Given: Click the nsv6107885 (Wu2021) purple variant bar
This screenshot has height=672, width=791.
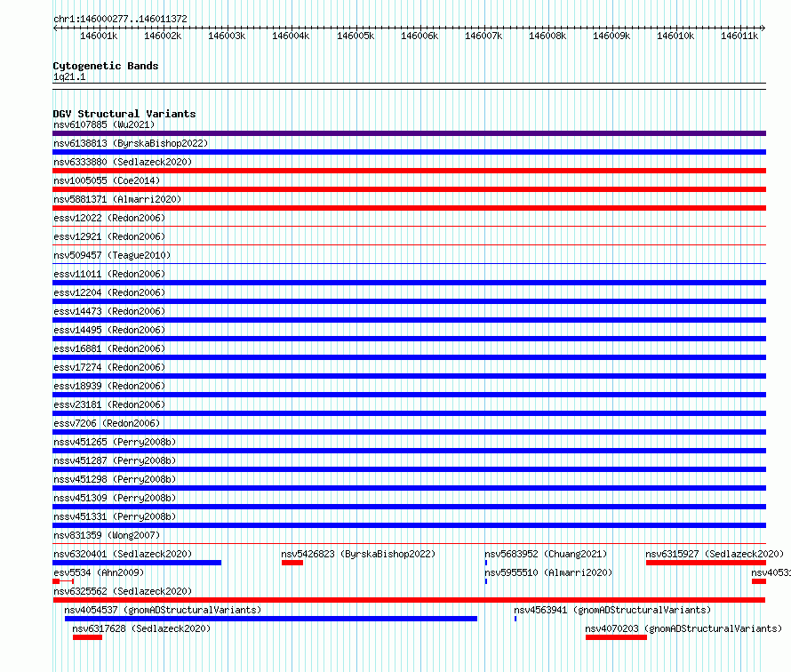Looking at the screenshot, I should coord(409,133).
